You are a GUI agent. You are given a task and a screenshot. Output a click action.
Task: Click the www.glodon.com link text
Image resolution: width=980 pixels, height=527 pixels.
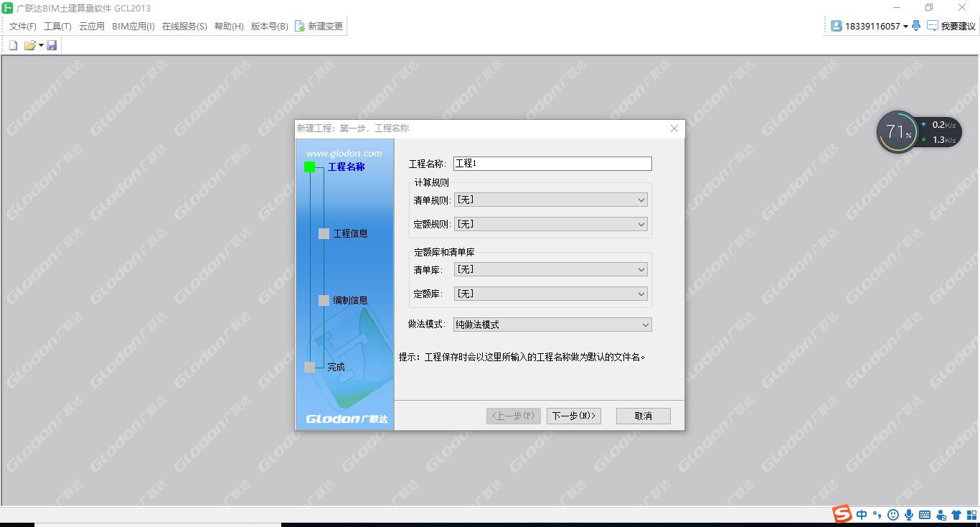pyautogui.click(x=344, y=153)
